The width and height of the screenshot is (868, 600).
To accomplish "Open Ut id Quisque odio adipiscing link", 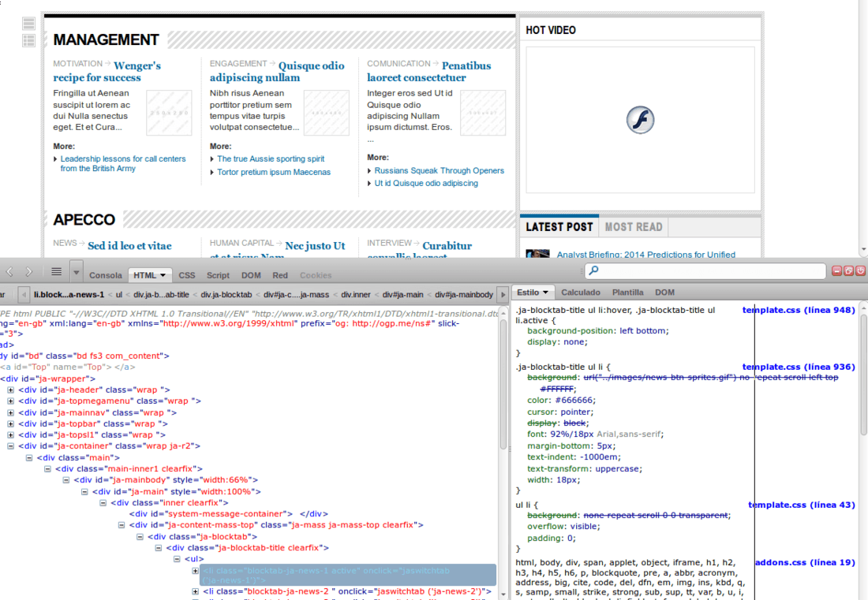I will [425, 183].
